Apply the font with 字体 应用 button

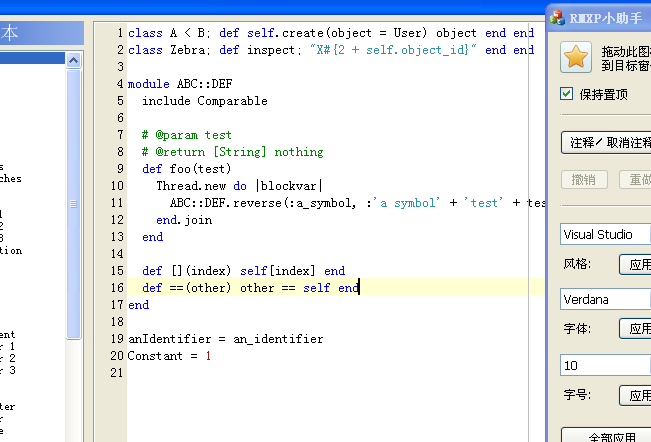coord(635,329)
